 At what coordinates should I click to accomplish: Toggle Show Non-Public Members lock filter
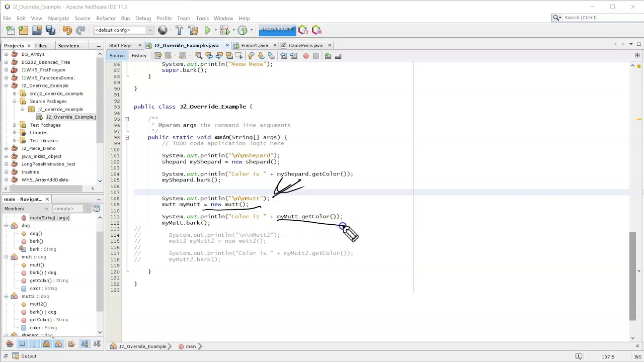[46, 344]
